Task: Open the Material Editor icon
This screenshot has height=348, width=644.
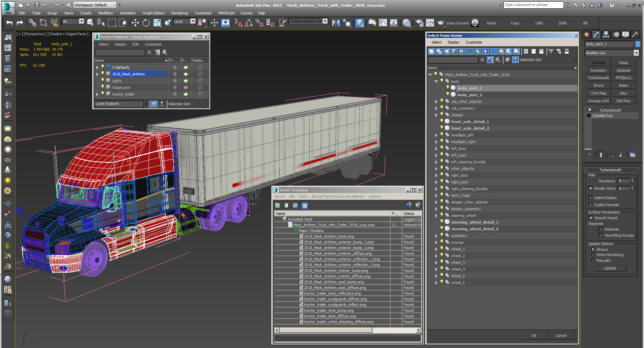Action: (406, 23)
